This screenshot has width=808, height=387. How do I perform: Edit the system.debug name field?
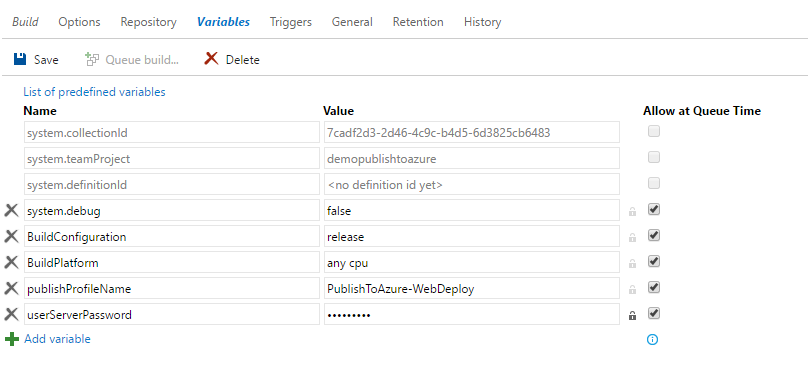(172, 210)
